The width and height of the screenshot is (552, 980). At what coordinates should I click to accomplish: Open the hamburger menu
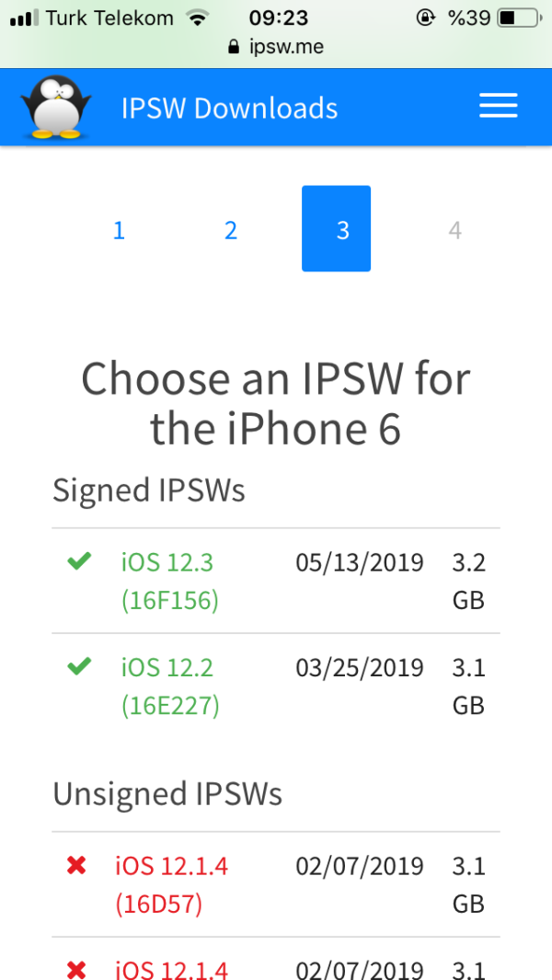(x=498, y=108)
